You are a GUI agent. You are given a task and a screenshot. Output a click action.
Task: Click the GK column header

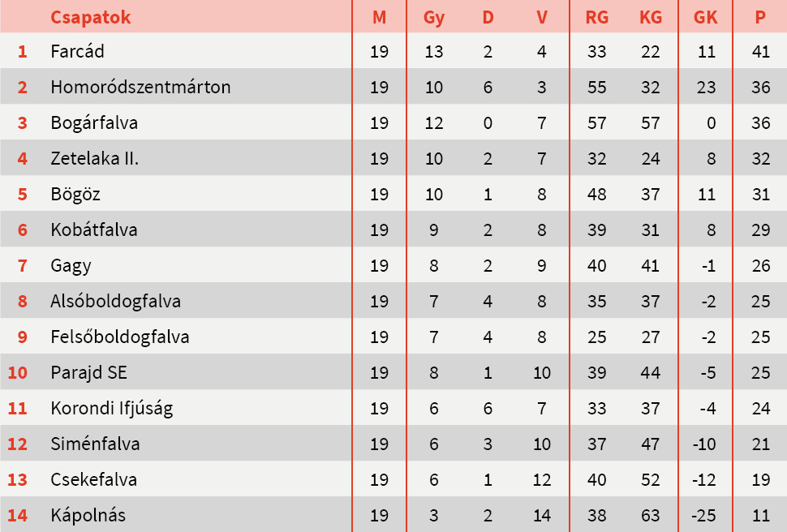(706, 17)
